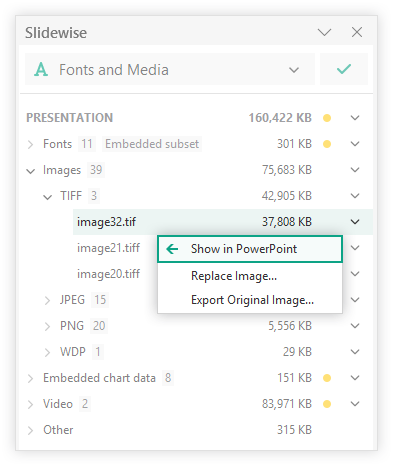Select the image21.tiff item

108,248
